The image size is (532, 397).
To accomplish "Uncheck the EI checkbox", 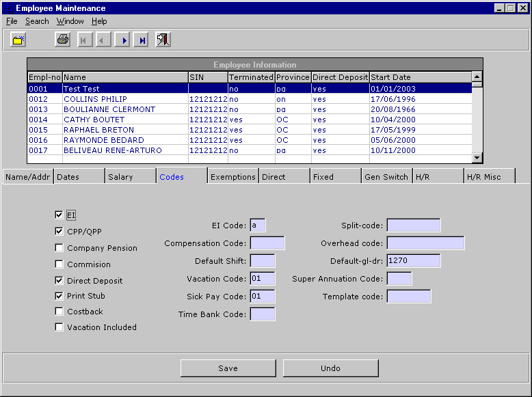I will (59, 215).
